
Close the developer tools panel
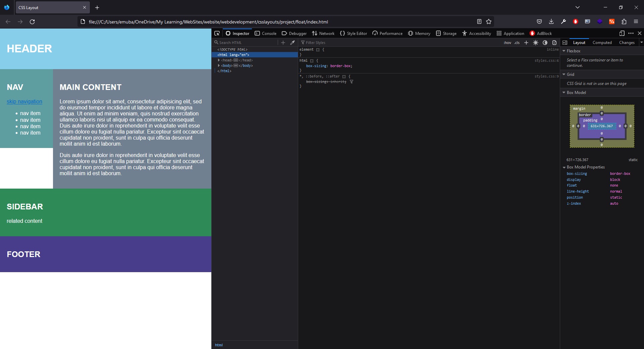click(x=640, y=33)
